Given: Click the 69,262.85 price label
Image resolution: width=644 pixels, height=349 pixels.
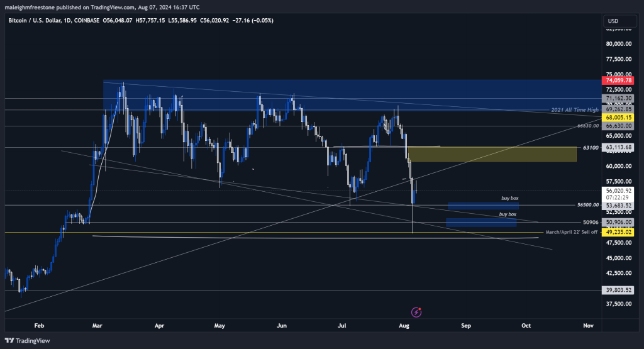Looking at the screenshot, I should 618,109.
